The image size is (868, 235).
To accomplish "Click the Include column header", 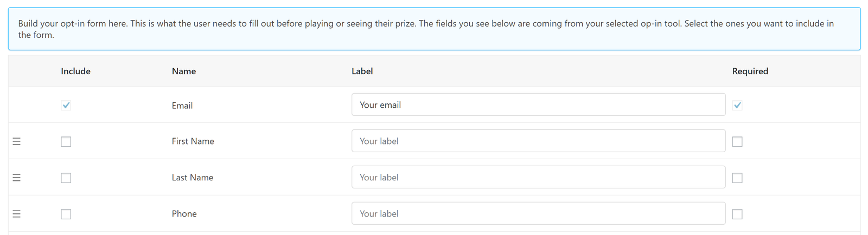I will point(75,71).
